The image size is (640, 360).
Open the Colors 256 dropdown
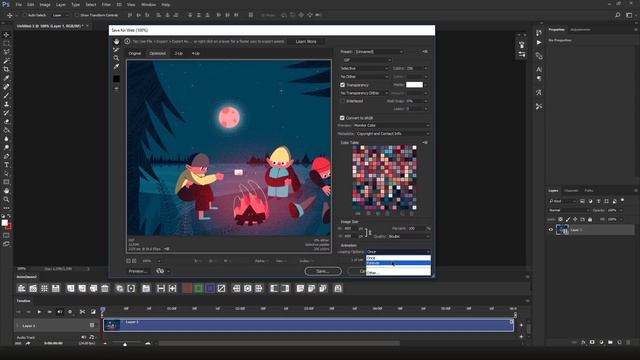[417, 68]
